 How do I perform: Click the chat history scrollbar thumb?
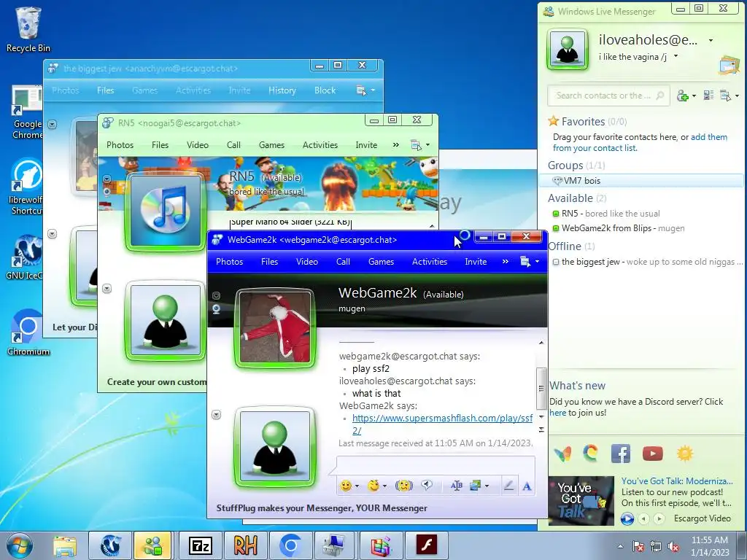coord(541,388)
